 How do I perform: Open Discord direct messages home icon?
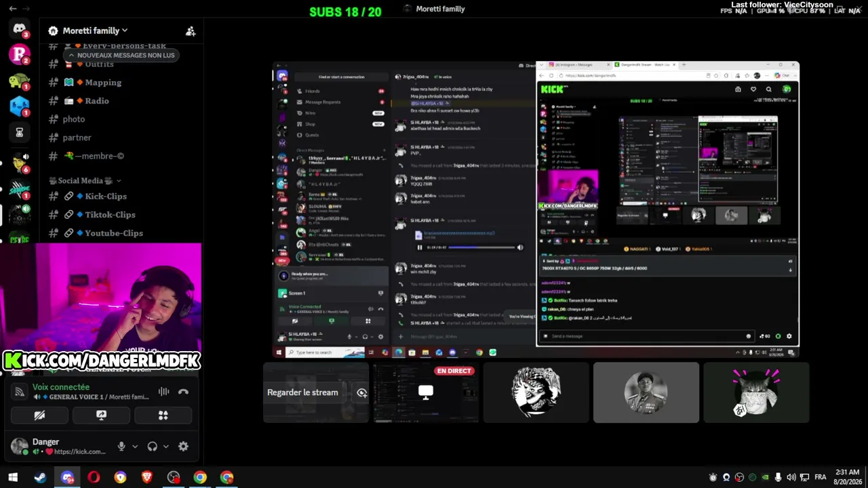[19, 28]
